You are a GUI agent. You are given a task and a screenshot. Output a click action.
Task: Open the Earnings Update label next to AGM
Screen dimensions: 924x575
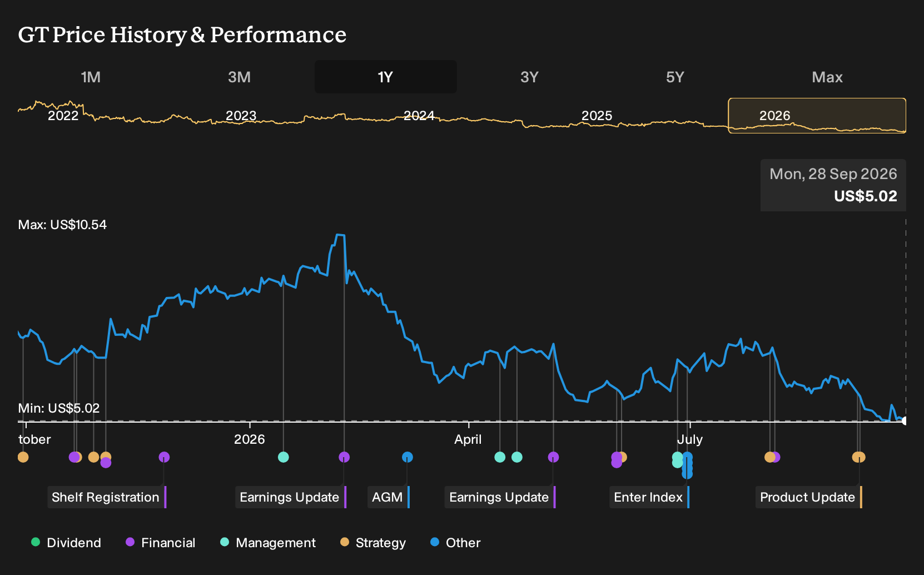pyautogui.click(x=291, y=497)
